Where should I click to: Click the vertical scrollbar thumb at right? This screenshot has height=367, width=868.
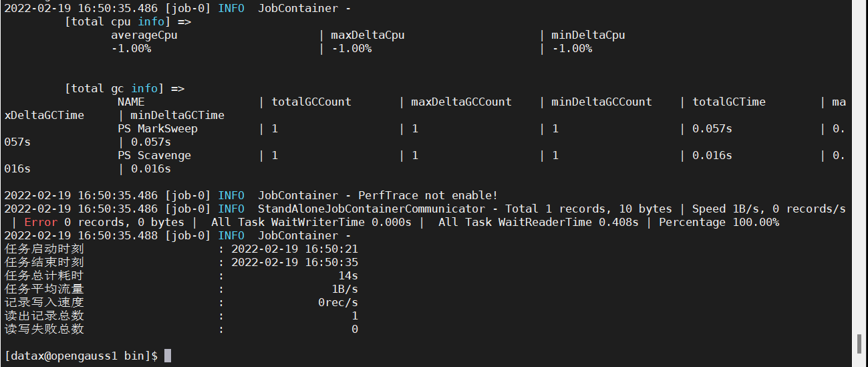[859, 343]
